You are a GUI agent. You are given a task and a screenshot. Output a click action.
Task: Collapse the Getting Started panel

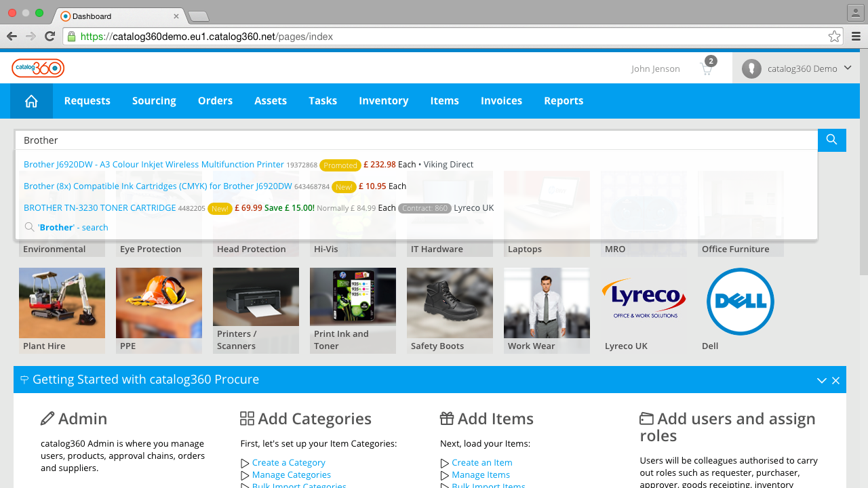[x=821, y=380]
